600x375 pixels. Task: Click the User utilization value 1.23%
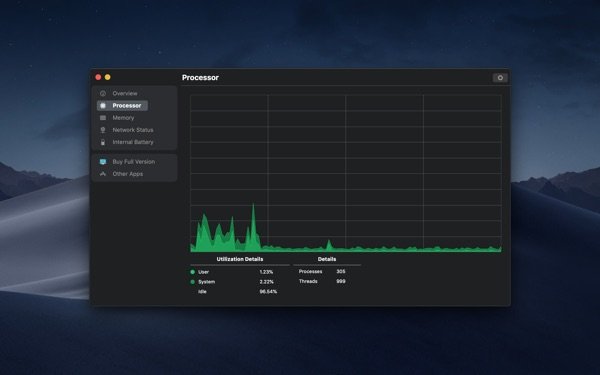tap(266, 272)
